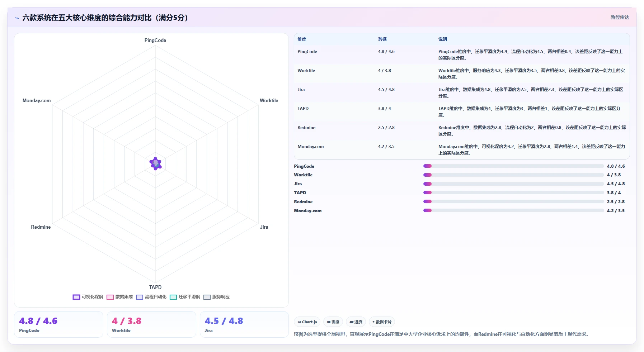Click the Redmine axis label on radar
Image resolution: width=644 pixels, height=352 pixels.
pyautogui.click(x=41, y=227)
